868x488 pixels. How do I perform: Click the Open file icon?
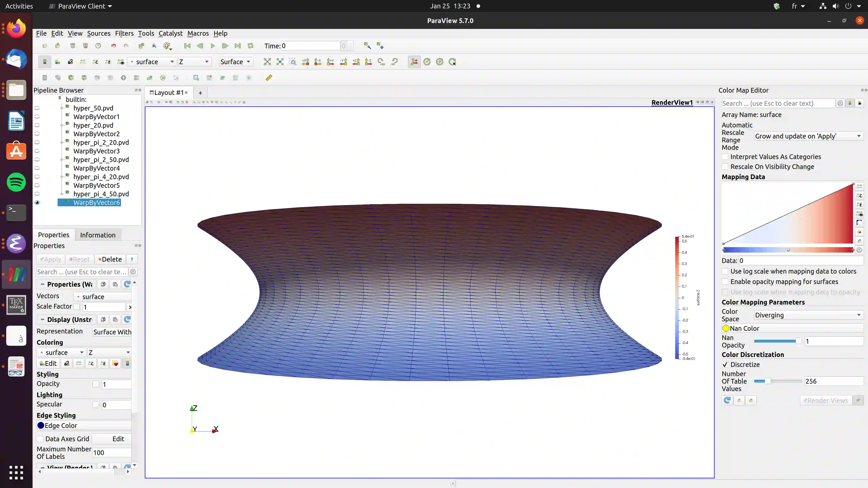[x=45, y=46]
